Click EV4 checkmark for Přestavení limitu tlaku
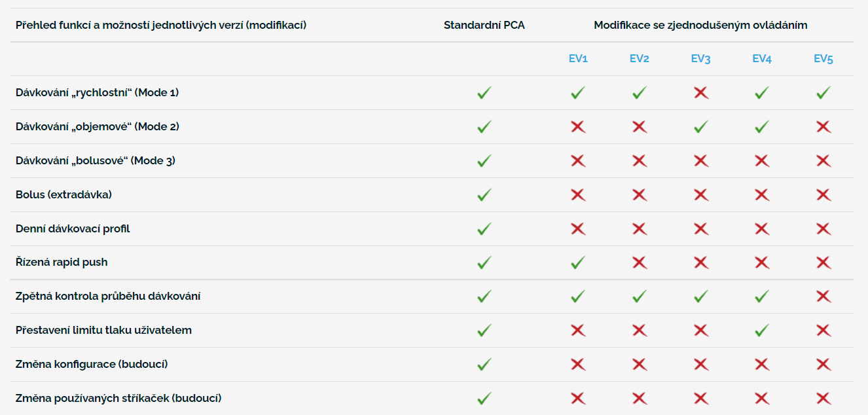868x415 pixels. click(x=762, y=331)
